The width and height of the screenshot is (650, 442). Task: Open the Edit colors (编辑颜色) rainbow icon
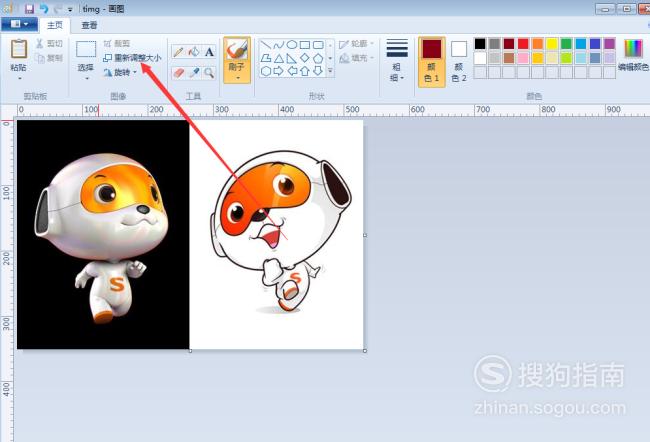(633, 49)
